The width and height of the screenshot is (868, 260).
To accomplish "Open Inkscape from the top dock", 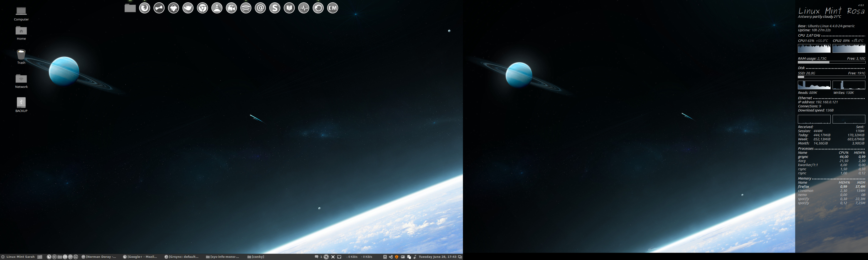I will tap(174, 8).
